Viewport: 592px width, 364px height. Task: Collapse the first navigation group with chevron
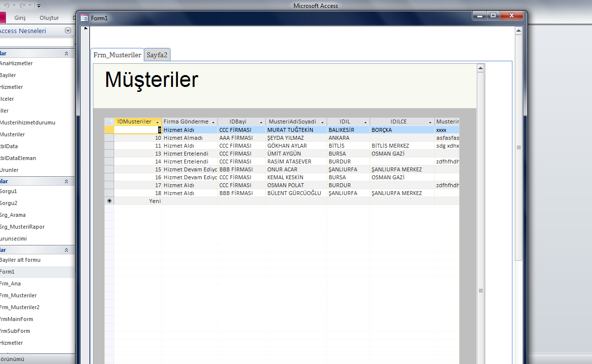pyautogui.click(x=66, y=53)
